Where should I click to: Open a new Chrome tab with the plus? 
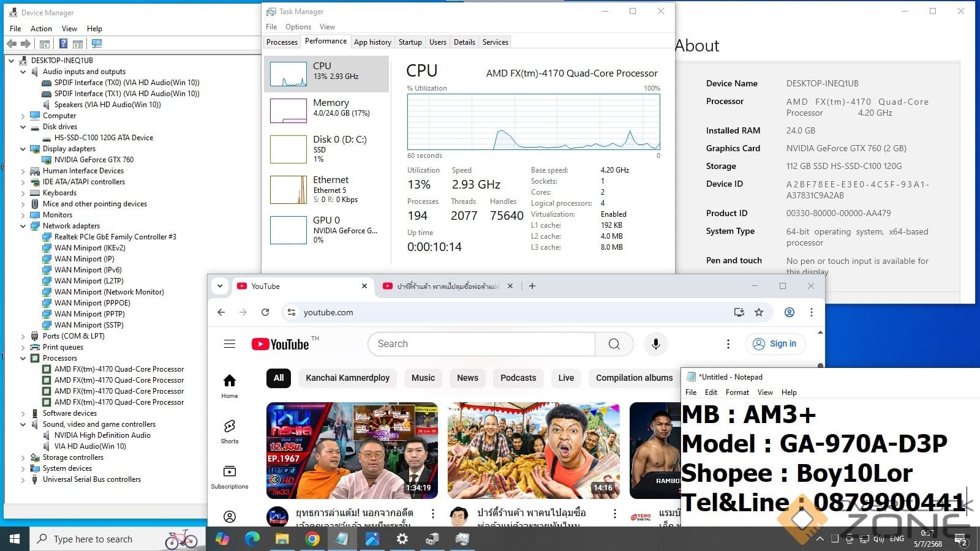(x=532, y=286)
